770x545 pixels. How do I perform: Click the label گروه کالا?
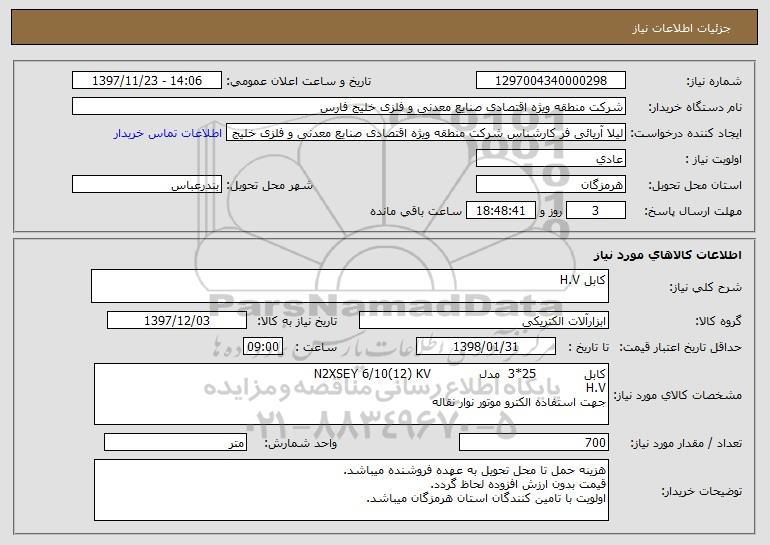coord(718,321)
